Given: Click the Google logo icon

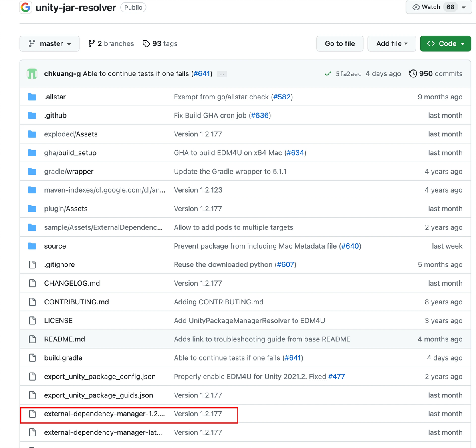Looking at the screenshot, I should coord(26,7).
